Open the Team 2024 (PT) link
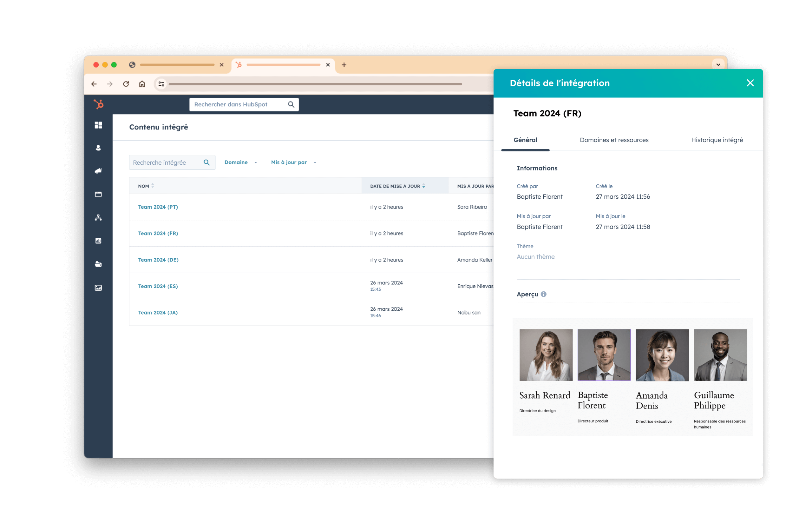The width and height of the screenshot is (812, 530). tap(158, 207)
